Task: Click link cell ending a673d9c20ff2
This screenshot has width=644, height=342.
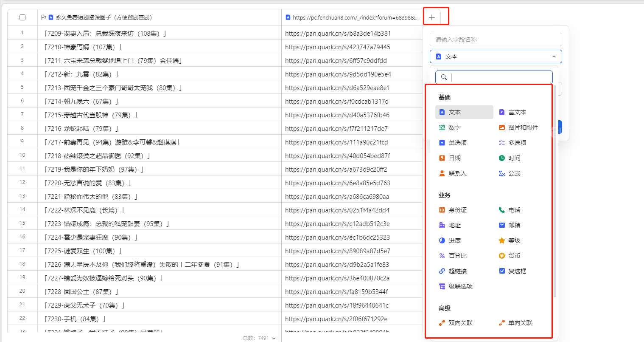Action: pyautogui.click(x=352, y=169)
